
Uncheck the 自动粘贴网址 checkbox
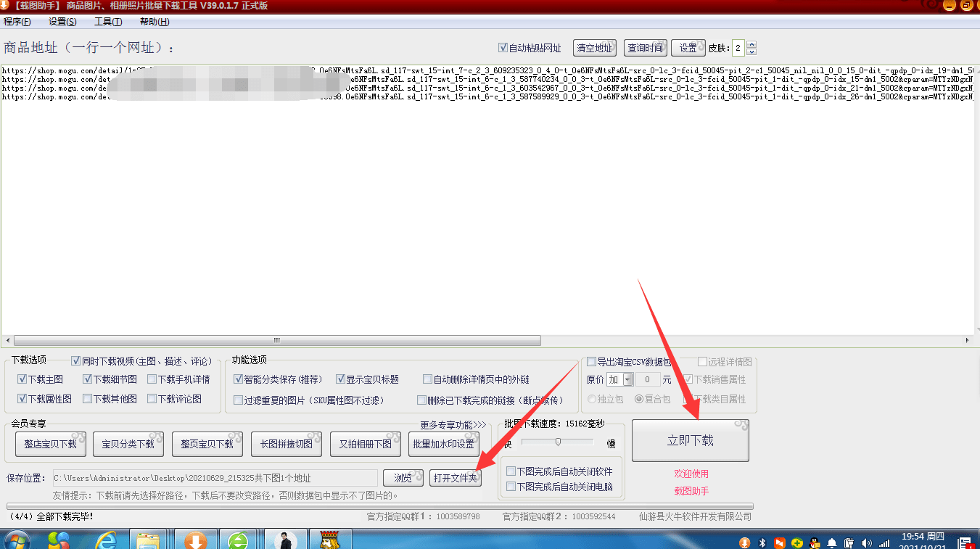pyautogui.click(x=504, y=47)
